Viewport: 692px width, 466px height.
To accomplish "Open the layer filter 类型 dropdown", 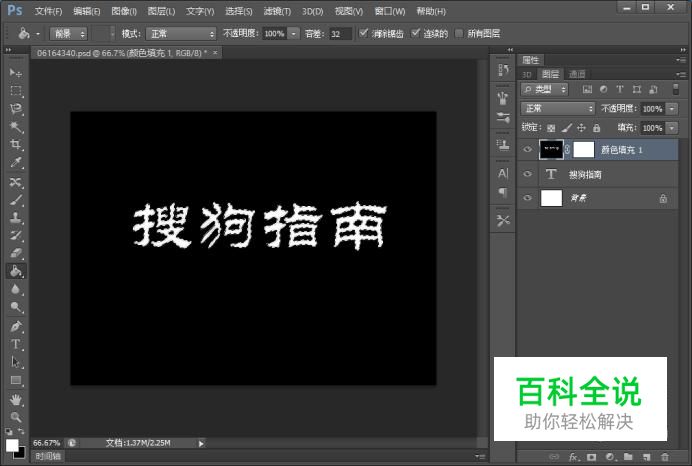I will coord(544,90).
